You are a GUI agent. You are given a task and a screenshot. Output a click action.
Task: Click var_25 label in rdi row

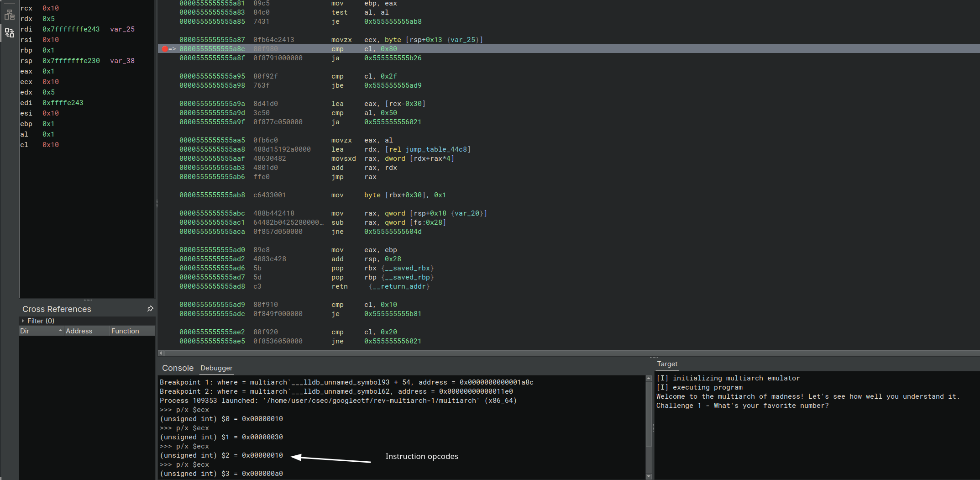122,29
